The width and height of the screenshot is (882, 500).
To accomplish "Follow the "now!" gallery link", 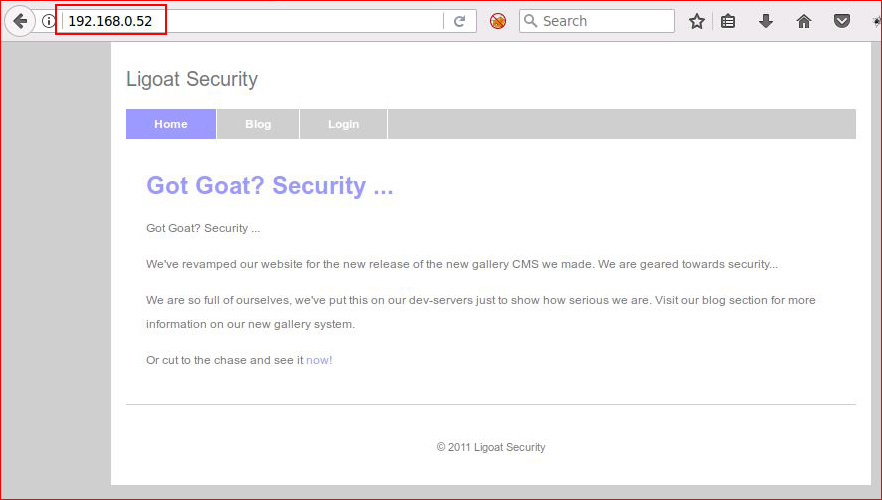I will pos(319,360).
